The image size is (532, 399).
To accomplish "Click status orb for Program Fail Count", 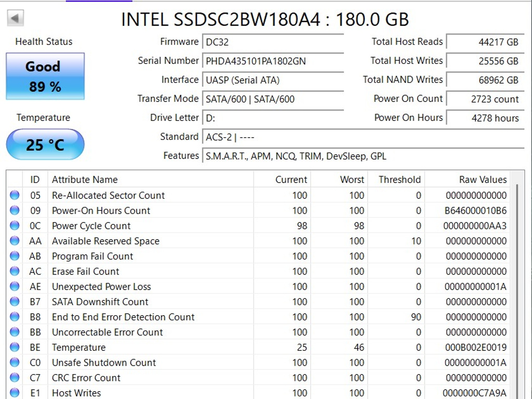I will pos(15,256).
